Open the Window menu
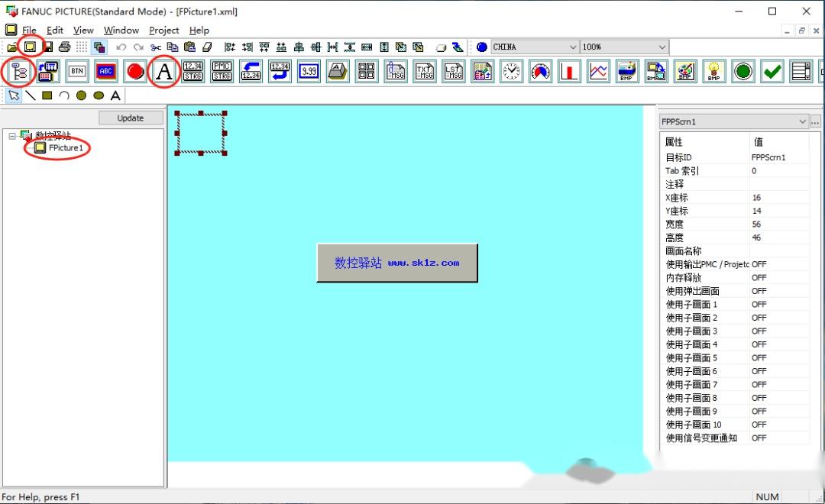Viewport: 825px width, 504px height. tap(120, 30)
